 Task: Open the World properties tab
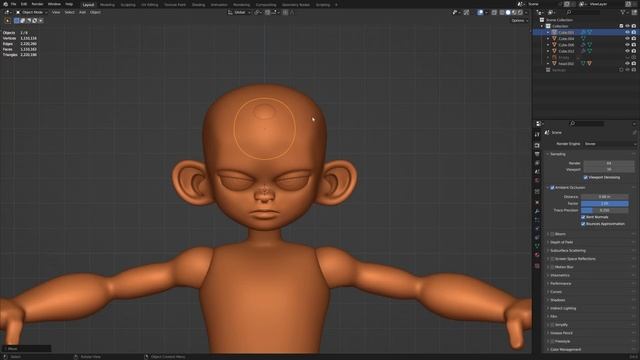(537, 180)
